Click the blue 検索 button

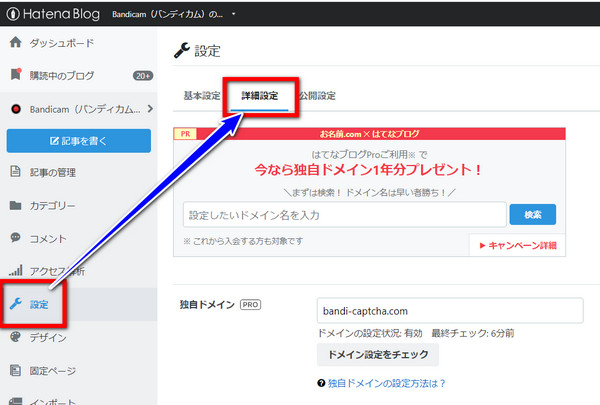[533, 214]
